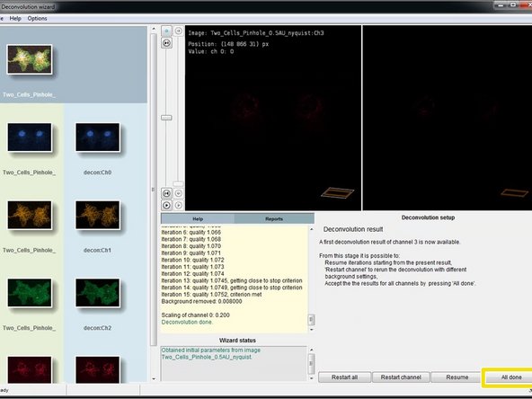
Task: Click the image name label in the viewer
Action: click(x=256, y=33)
